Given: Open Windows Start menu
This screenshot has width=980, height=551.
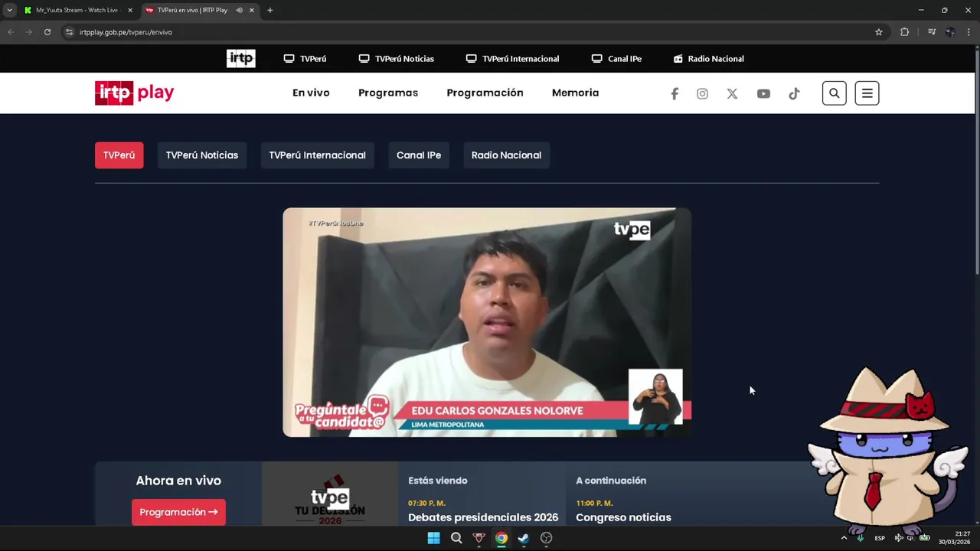Looking at the screenshot, I should [433, 538].
